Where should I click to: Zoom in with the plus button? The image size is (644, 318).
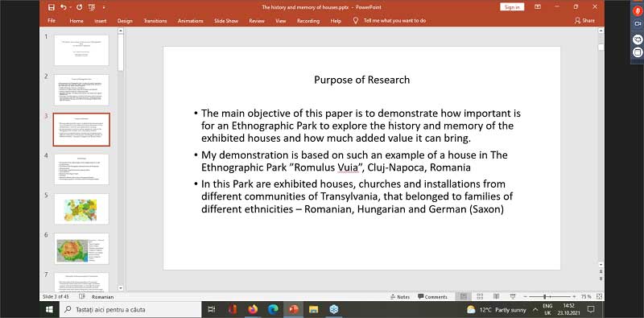pyautogui.click(x=574, y=296)
